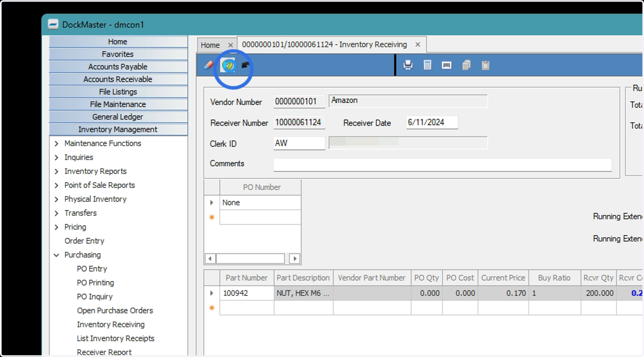644x357 pixels.
Task: Expand the Pricing tree node
Action: [x=57, y=227]
